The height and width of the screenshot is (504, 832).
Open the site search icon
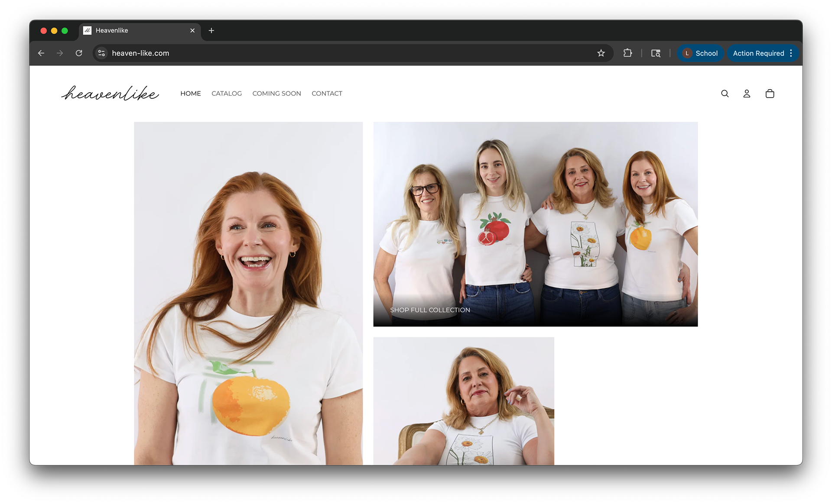click(x=725, y=94)
